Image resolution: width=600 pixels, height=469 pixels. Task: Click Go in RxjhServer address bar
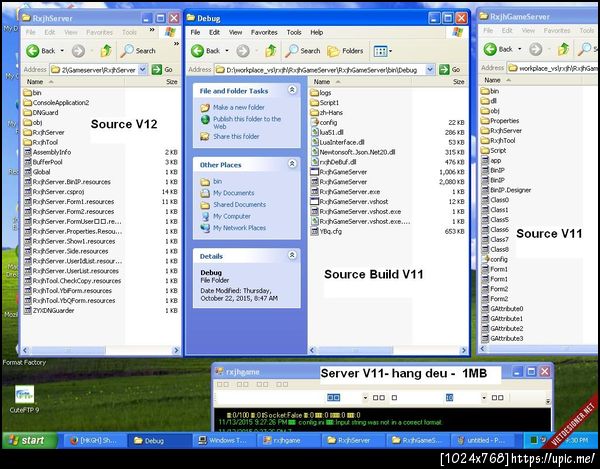point(162,70)
